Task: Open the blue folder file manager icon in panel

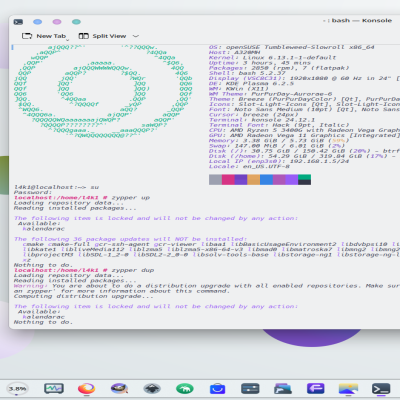Action: tap(283, 388)
